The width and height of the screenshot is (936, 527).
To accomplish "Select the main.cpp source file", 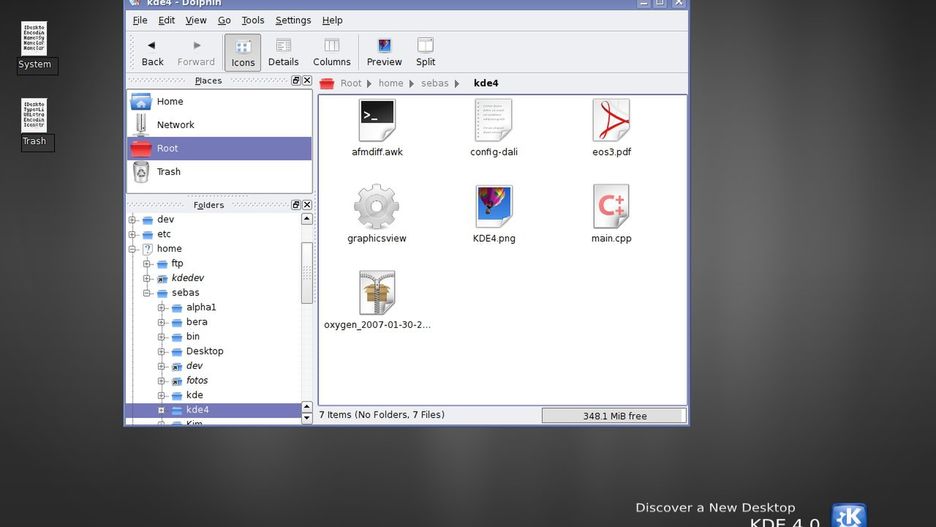I will coord(611,208).
